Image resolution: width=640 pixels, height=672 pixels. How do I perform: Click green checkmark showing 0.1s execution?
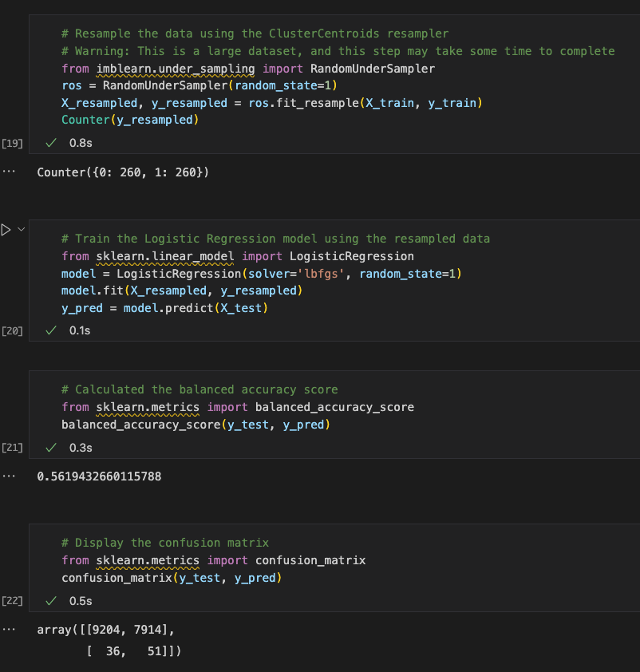click(x=51, y=330)
